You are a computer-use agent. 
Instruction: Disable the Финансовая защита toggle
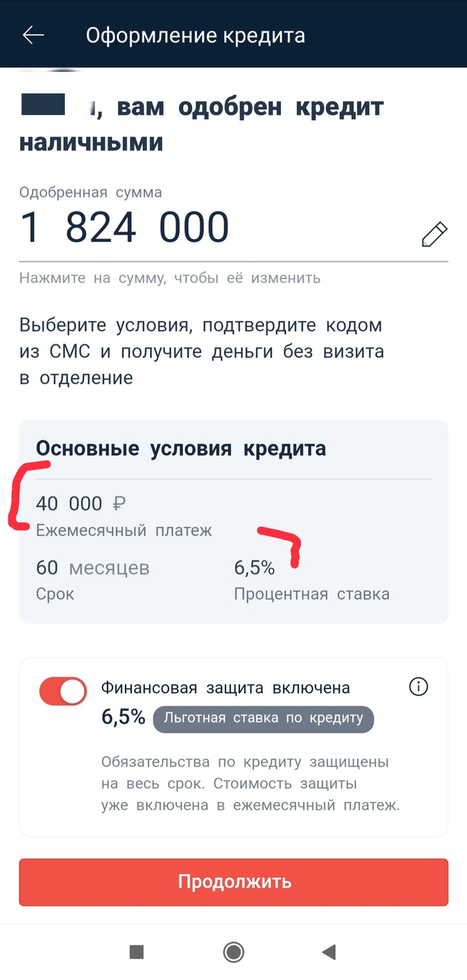pos(63,691)
